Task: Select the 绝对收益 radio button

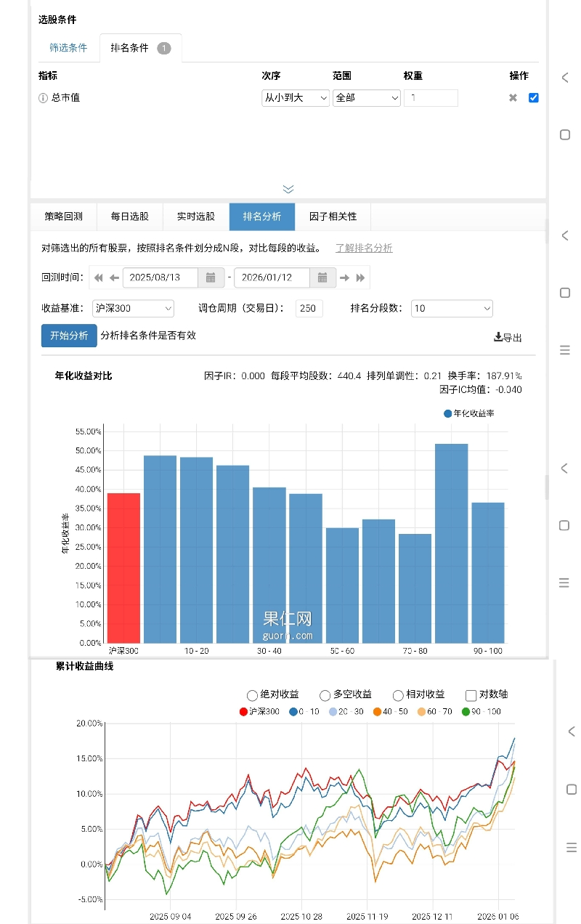Action: 253,695
